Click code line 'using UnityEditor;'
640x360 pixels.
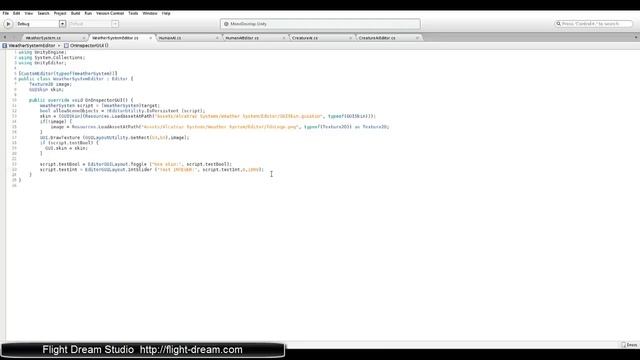[x=42, y=63]
